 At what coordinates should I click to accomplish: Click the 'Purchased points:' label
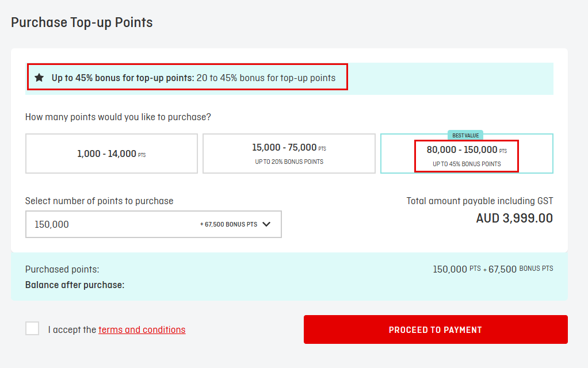click(62, 269)
